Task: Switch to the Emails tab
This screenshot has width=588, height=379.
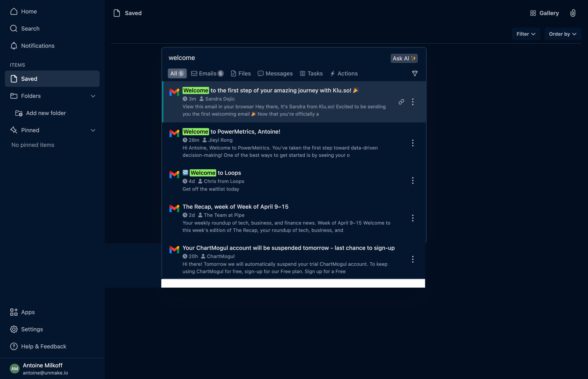Action: point(207,73)
